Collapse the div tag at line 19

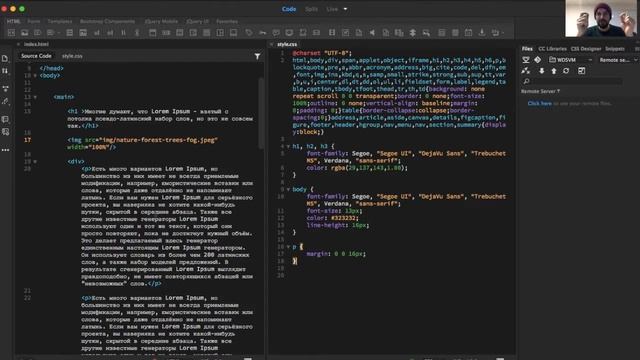tap(35, 162)
